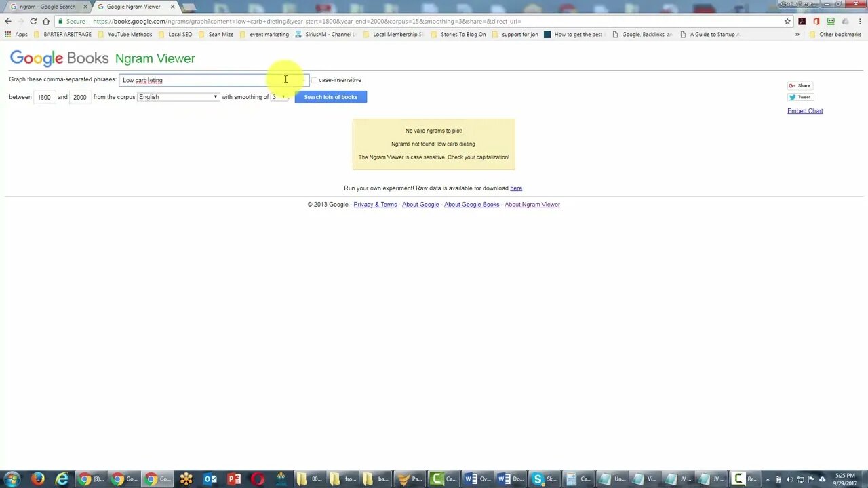The height and width of the screenshot is (488, 868).
Task: Open the Embed Chart link
Action: pos(805,111)
